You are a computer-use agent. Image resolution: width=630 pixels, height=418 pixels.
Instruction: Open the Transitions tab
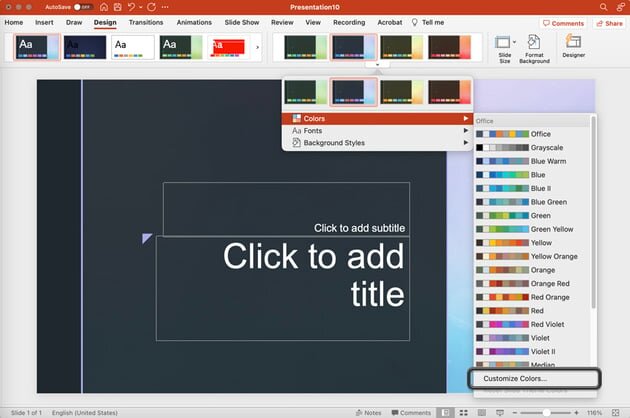pyautogui.click(x=146, y=22)
